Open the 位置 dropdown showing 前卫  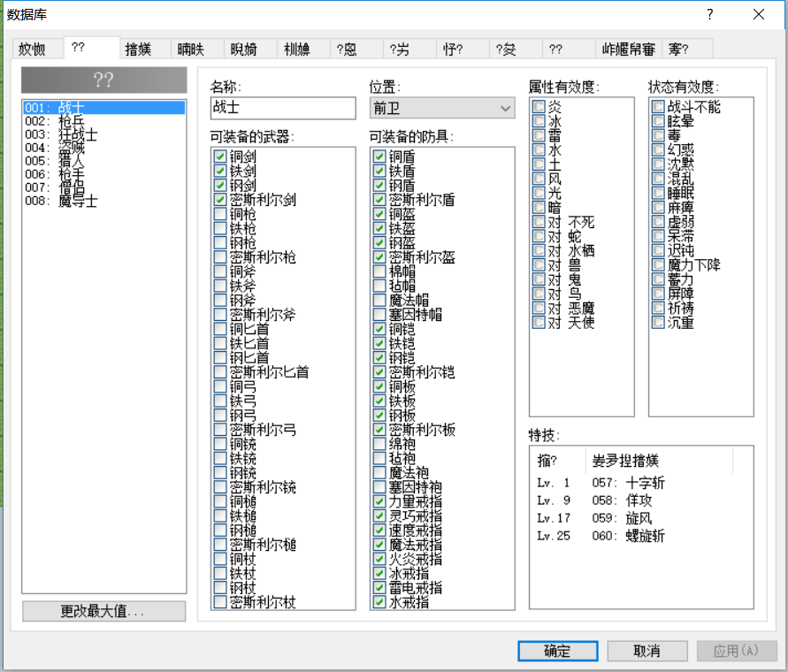[442, 108]
